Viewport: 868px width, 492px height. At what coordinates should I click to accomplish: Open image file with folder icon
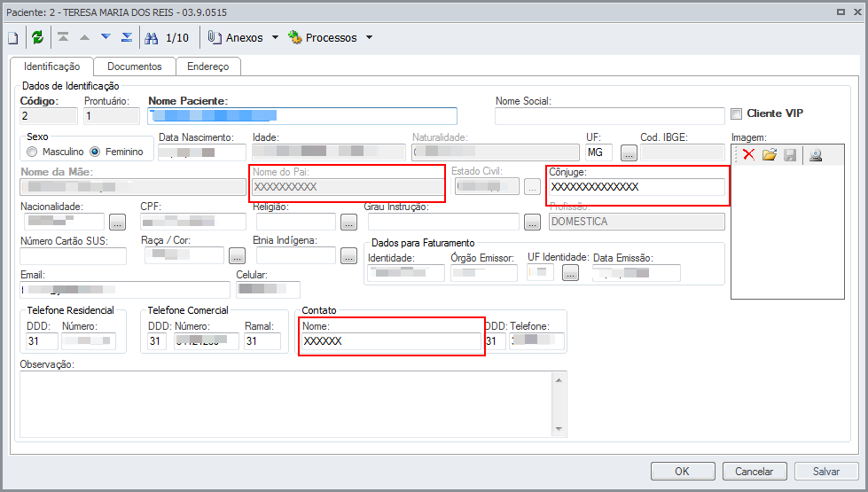point(769,155)
